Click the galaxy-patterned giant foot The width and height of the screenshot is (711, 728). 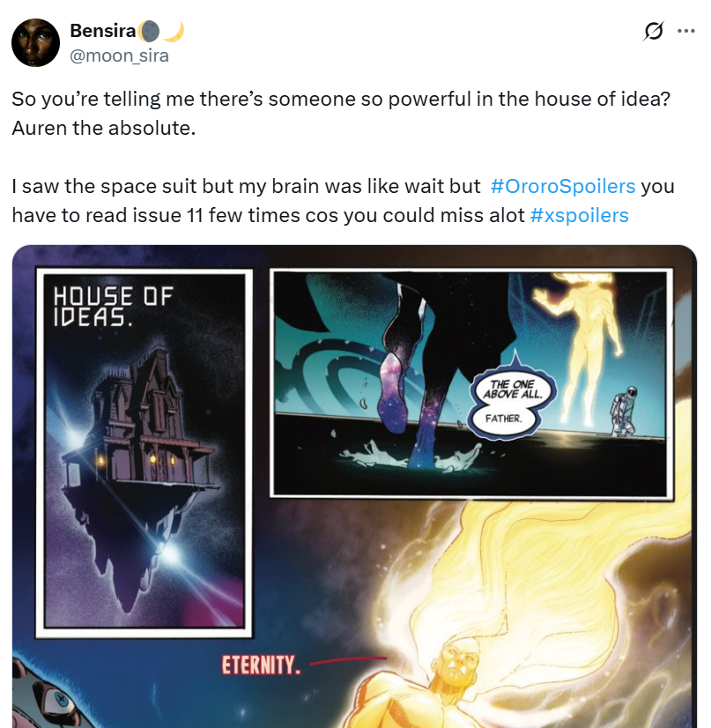395,394
